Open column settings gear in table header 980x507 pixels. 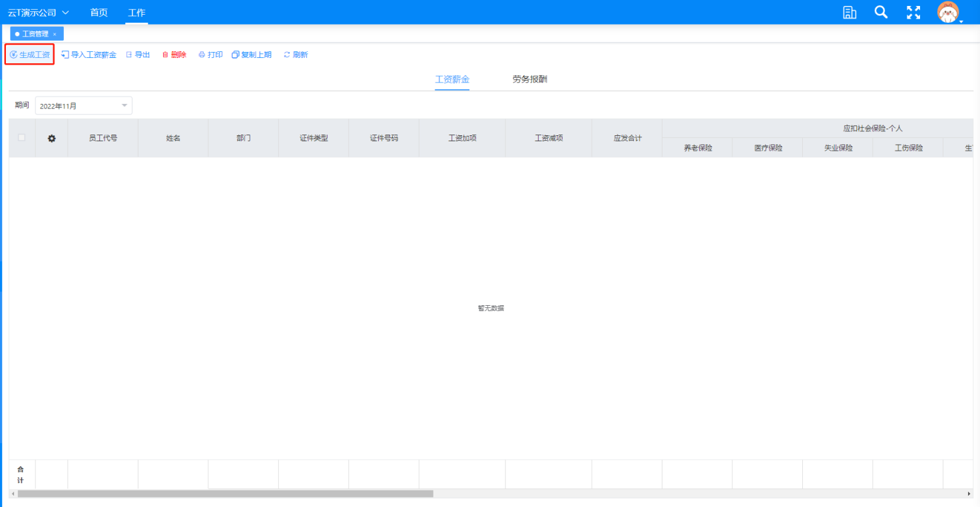point(51,138)
